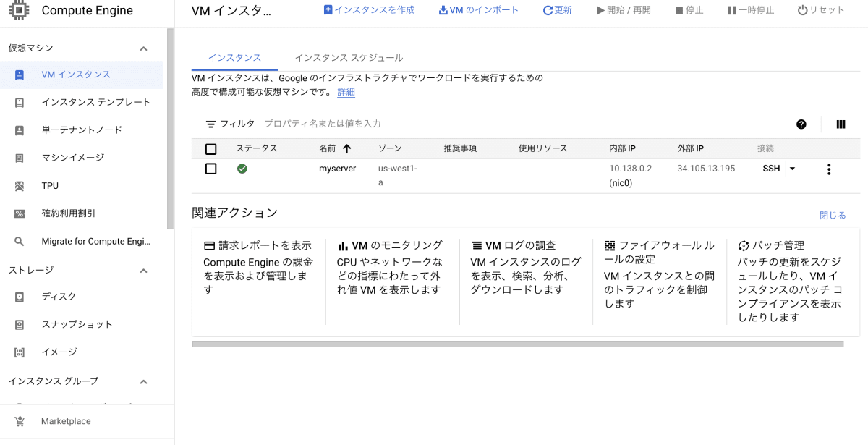Viewport: 868px width, 445px height.
Task: Click the インスタンス テンプレート sidebar icon
Action: click(x=20, y=102)
